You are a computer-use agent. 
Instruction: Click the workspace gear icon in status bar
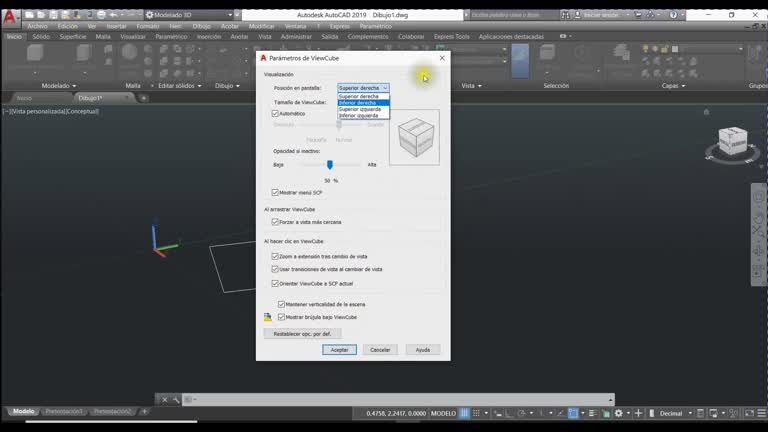tap(619, 413)
